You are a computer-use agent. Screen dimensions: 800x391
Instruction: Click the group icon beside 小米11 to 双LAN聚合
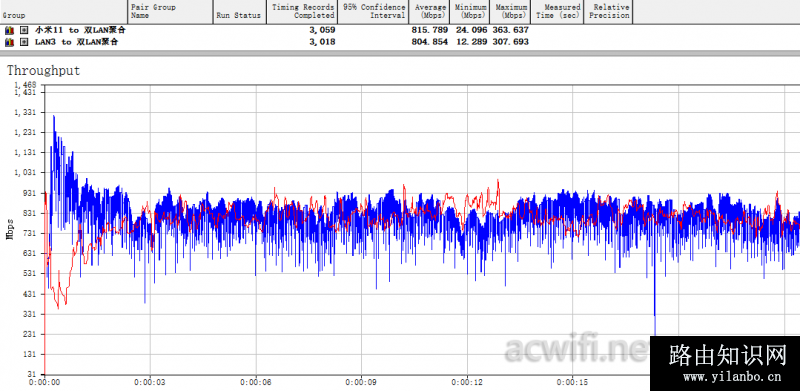[9, 30]
